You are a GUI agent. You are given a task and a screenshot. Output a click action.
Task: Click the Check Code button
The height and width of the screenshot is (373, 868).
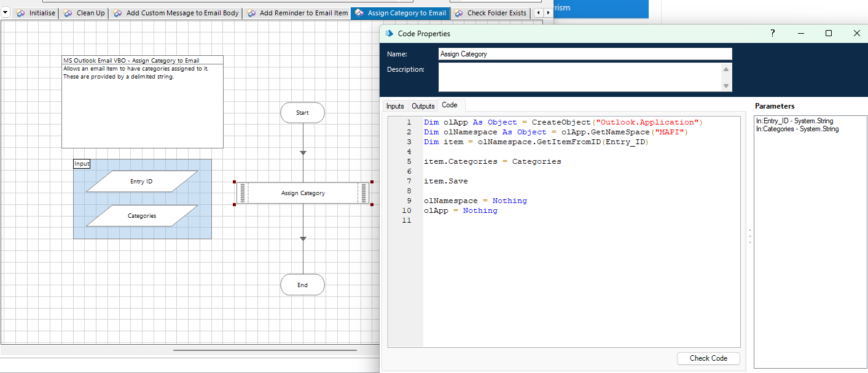tap(708, 358)
